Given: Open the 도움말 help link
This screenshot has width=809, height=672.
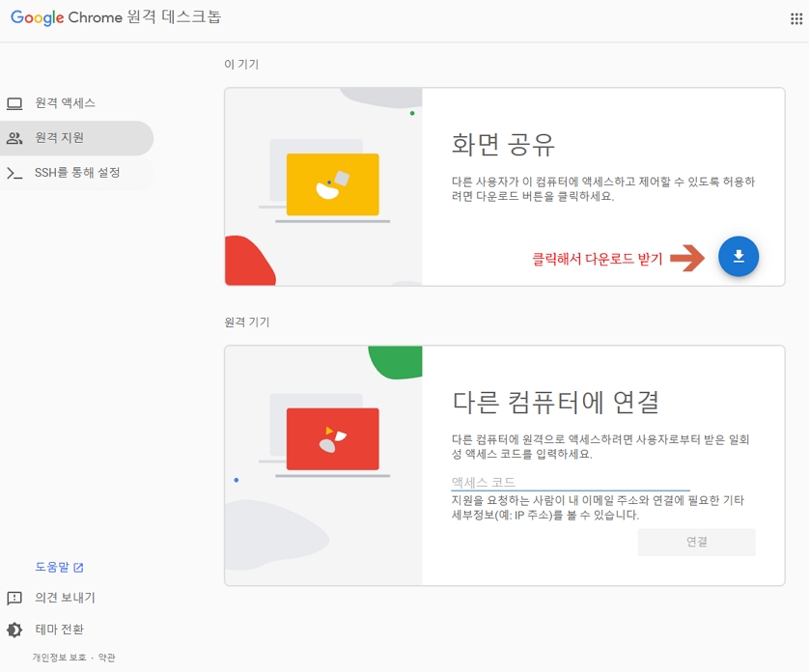Looking at the screenshot, I should pos(52,568).
